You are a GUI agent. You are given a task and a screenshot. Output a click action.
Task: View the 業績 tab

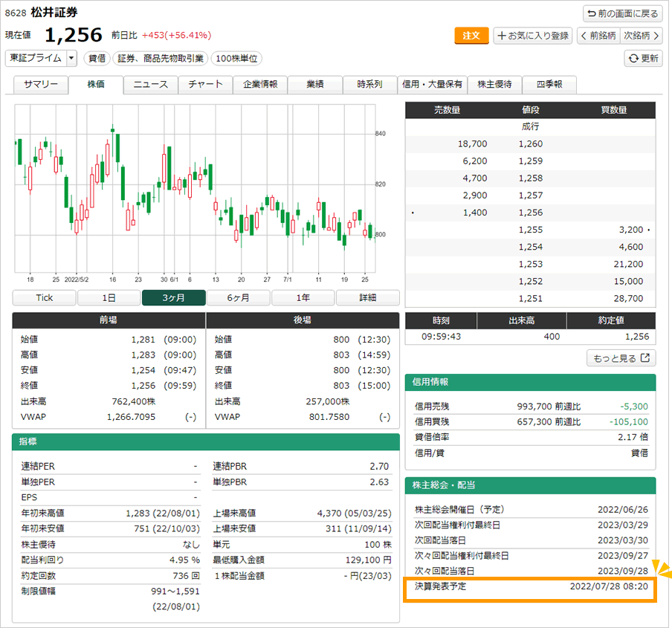pos(315,85)
